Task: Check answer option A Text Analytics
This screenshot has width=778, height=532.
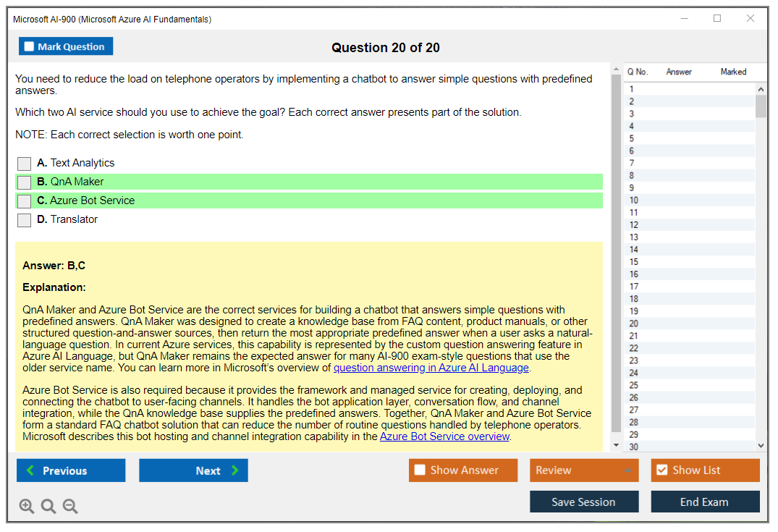Action: point(24,164)
